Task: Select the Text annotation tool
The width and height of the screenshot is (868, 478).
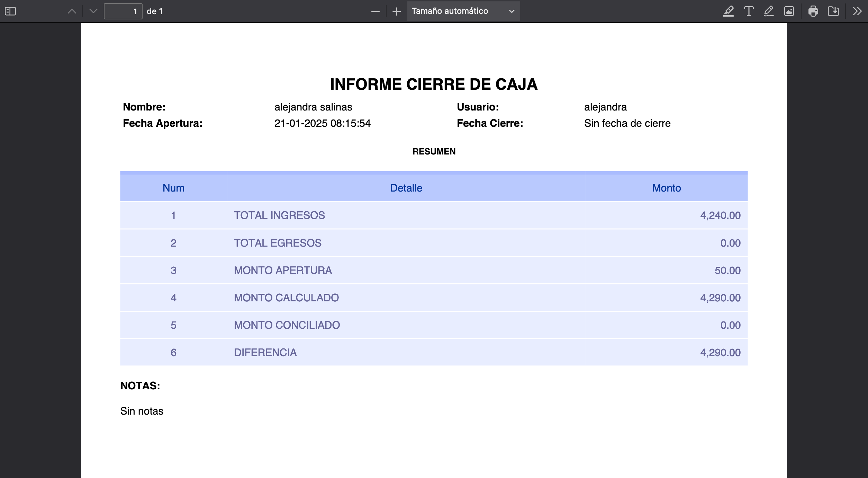Action: (749, 11)
